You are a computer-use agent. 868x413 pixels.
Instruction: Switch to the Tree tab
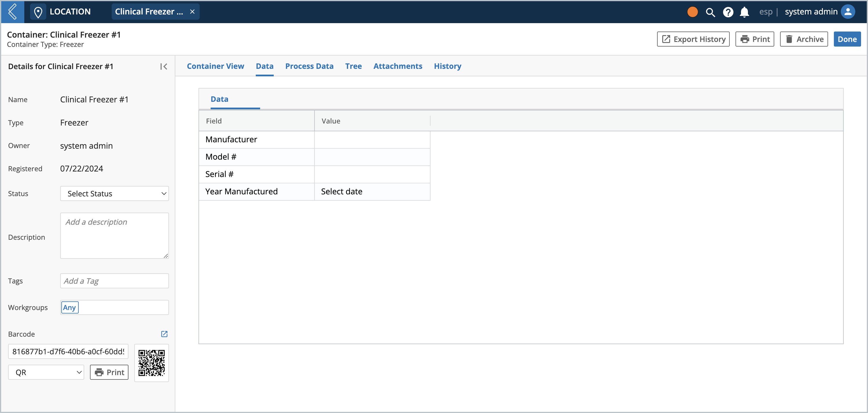[354, 66]
